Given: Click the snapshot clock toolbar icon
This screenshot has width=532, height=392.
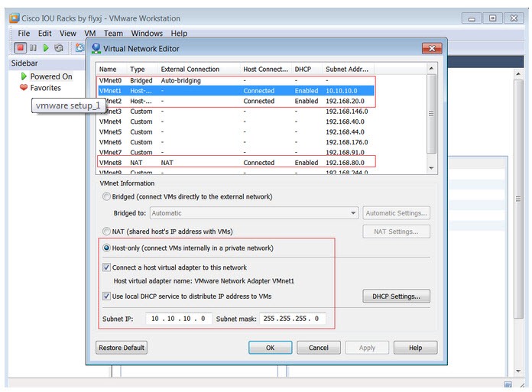Looking at the screenshot, I should [79, 48].
